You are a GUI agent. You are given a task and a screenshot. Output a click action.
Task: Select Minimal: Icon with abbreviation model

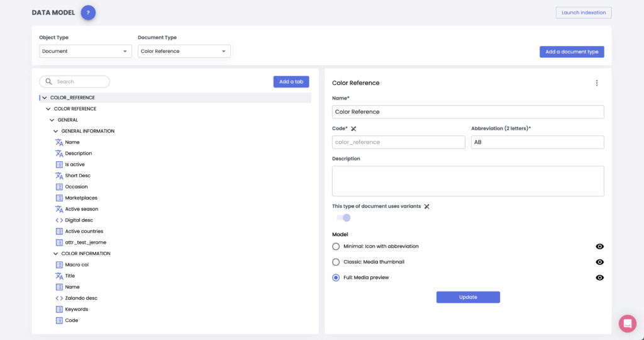coord(336,247)
